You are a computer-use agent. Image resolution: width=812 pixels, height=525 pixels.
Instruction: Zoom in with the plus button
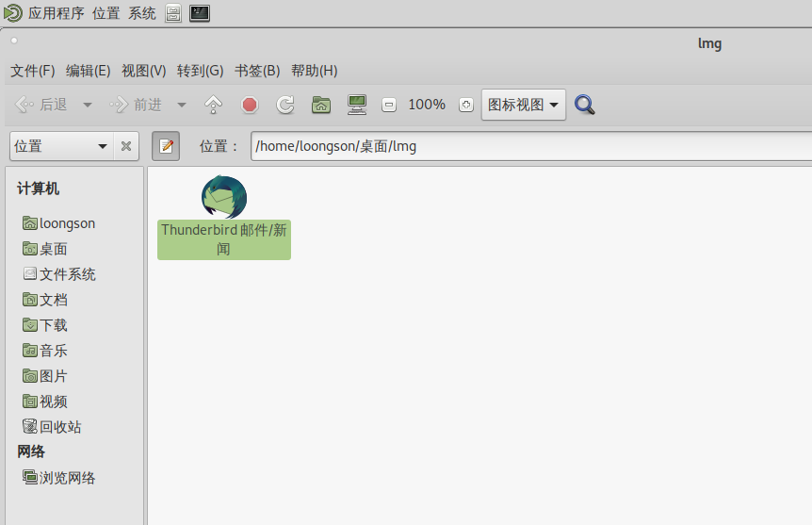point(466,106)
